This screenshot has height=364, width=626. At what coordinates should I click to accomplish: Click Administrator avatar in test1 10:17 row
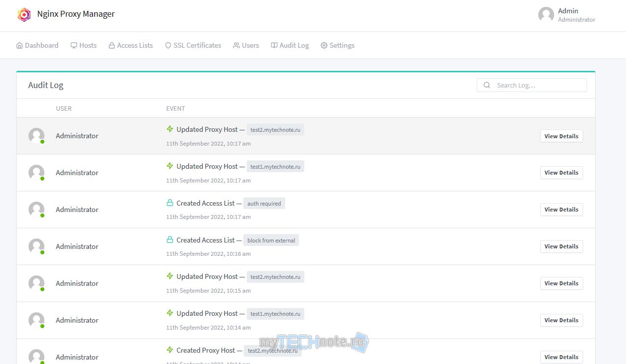pyautogui.click(x=36, y=173)
